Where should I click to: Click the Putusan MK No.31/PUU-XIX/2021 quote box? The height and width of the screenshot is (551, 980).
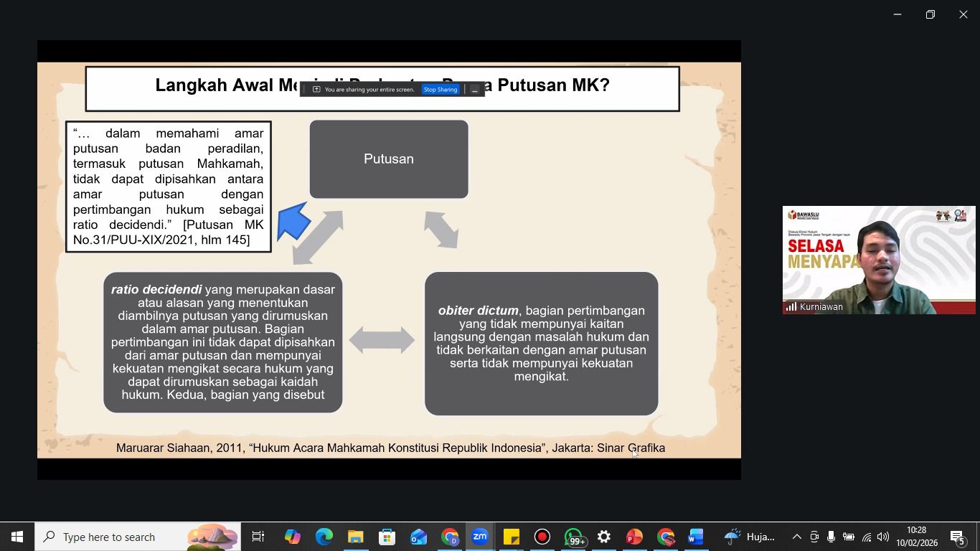(169, 187)
